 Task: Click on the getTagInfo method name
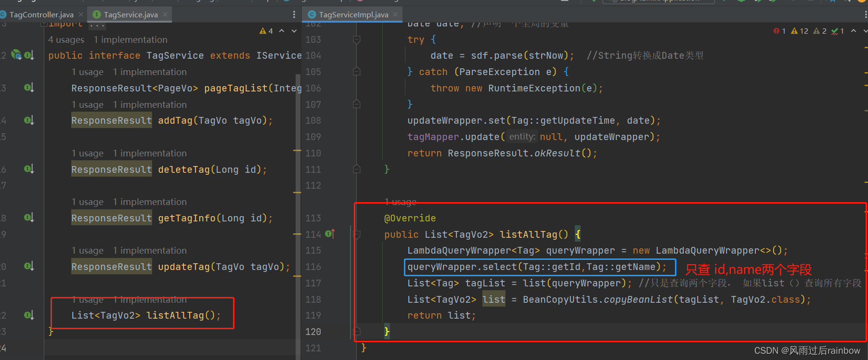187,218
